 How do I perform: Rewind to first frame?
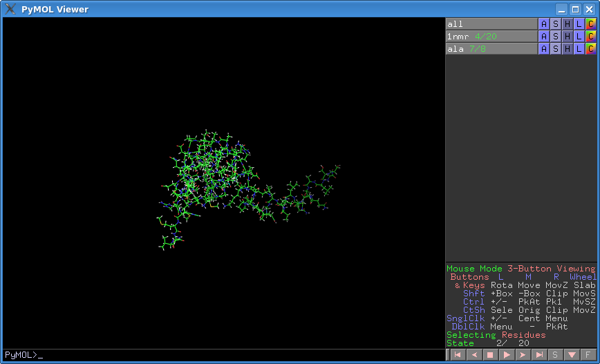(457, 355)
